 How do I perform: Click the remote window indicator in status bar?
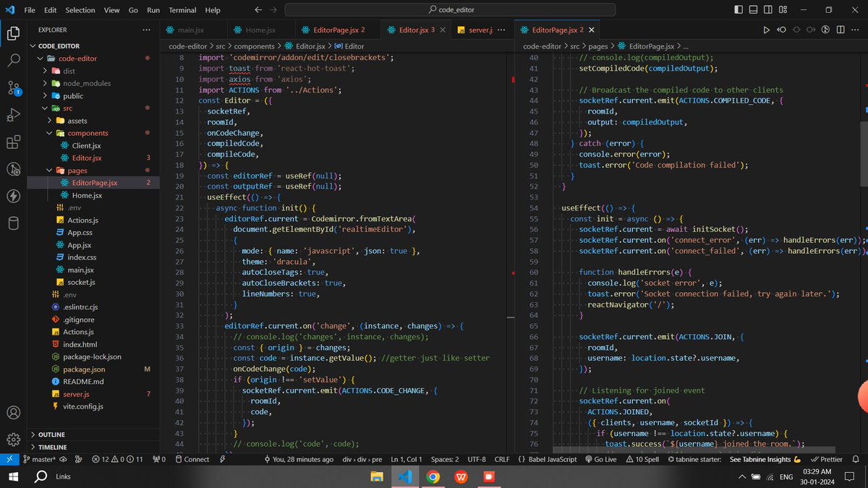point(9,459)
